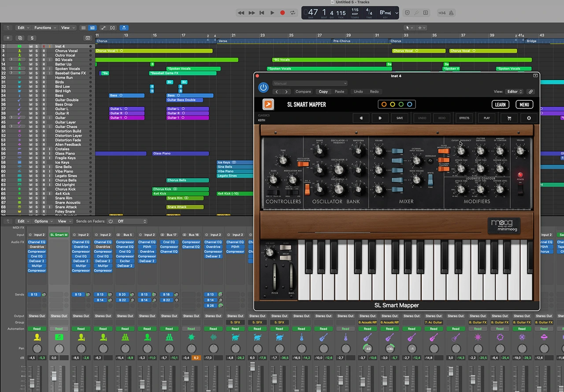The image size is (564, 392).
Task: Toggle the Cycle loop button
Action: tap(293, 13)
